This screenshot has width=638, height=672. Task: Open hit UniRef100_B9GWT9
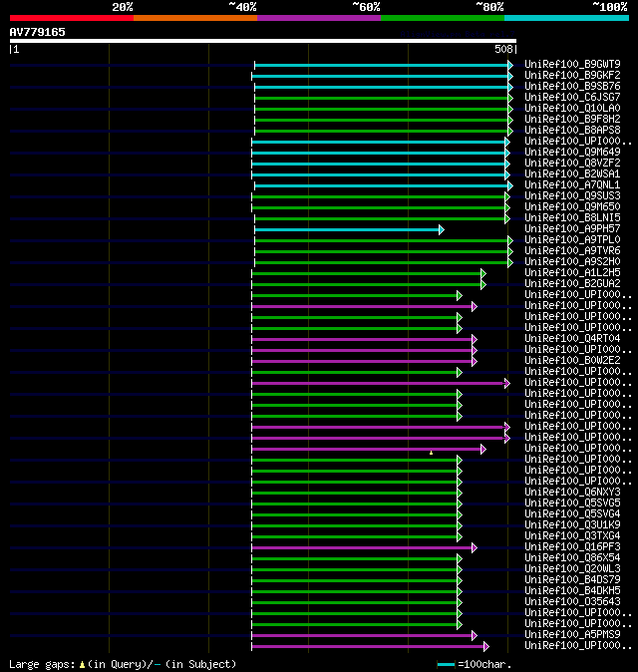(x=572, y=64)
